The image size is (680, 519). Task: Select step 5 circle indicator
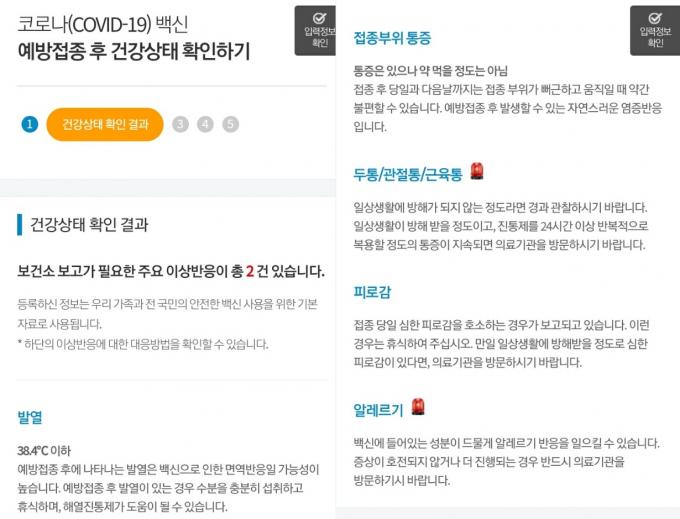pyautogui.click(x=231, y=124)
